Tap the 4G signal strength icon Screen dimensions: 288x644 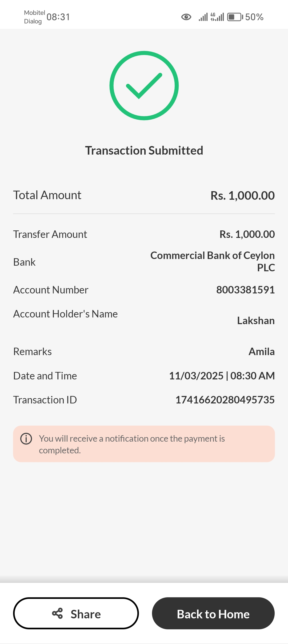pyautogui.click(x=217, y=17)
